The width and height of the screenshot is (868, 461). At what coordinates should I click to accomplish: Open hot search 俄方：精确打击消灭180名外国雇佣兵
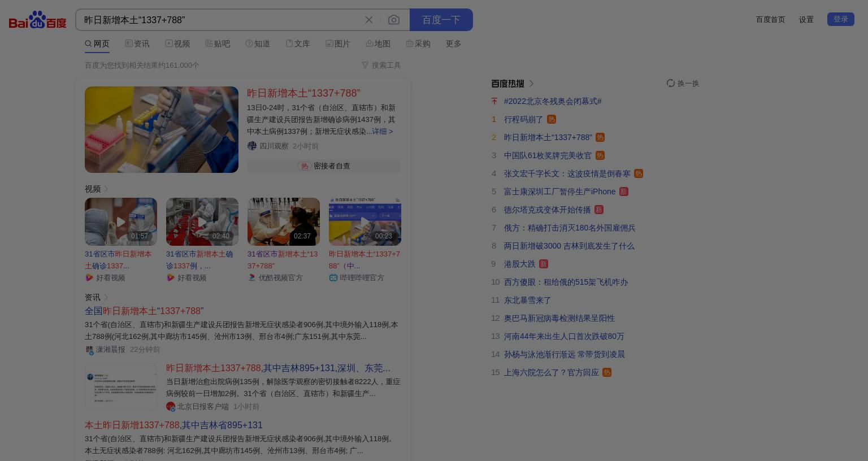[x=570, y=228]
